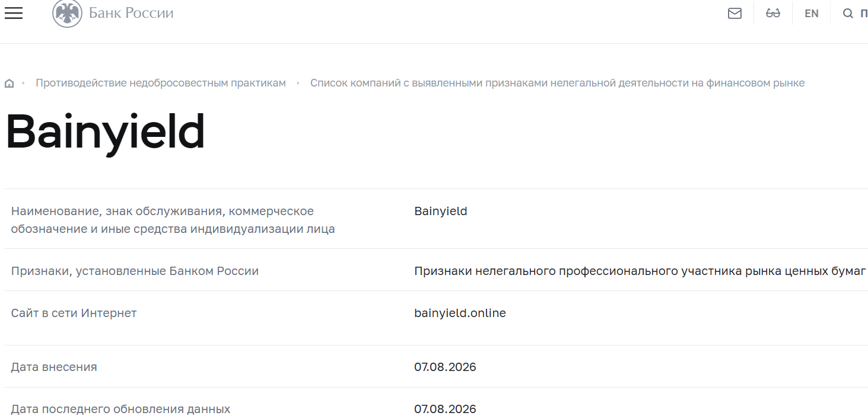
Task: Open 'Противодействие недобросовестным практикам' breadcrumb
Action: [161, 83]
